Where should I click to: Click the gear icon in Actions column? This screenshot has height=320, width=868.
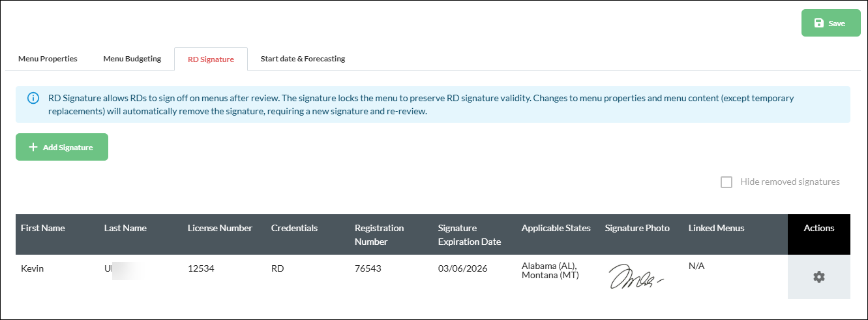818,277
